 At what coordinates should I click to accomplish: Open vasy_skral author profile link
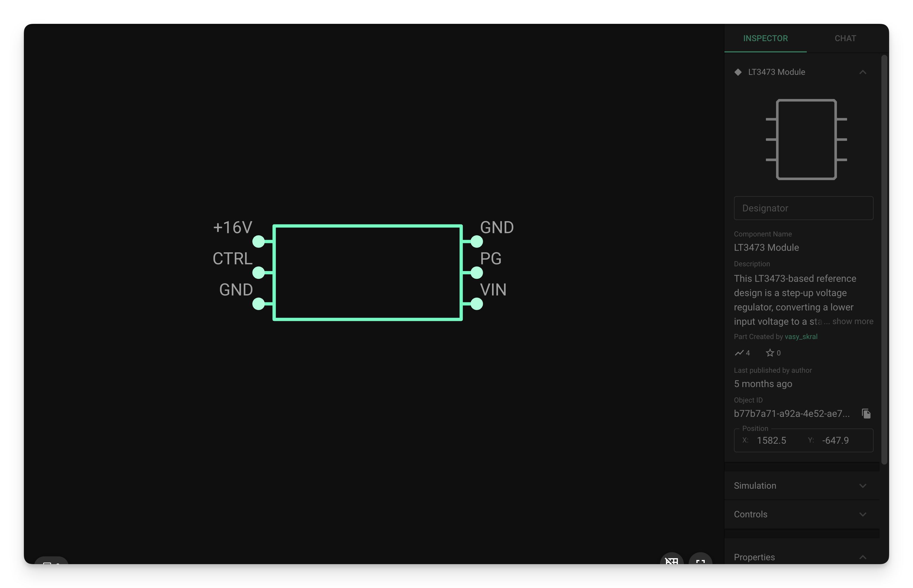coord(801,336)
